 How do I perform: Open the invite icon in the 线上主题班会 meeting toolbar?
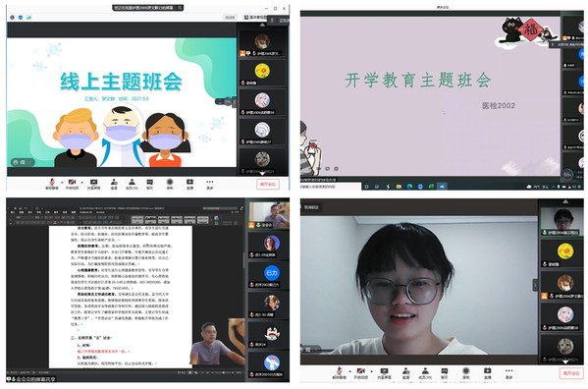(x=114, y=184)
